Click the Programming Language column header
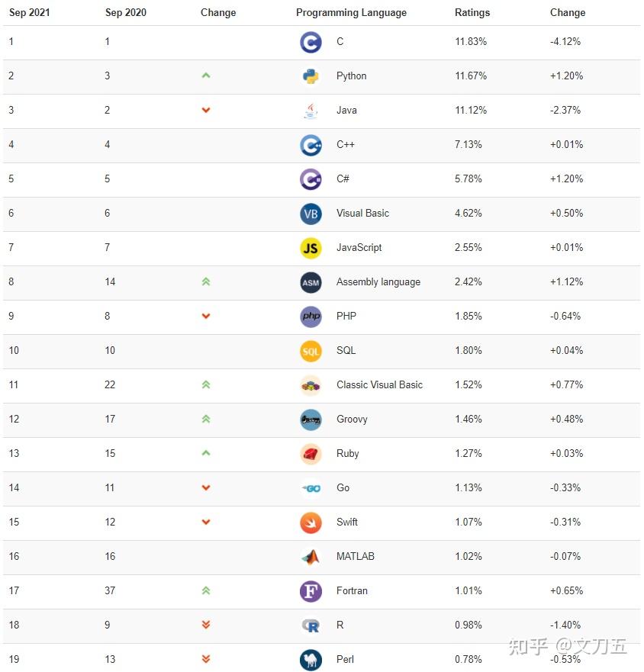This screenshot has width=644, height=672. [351, 12]
